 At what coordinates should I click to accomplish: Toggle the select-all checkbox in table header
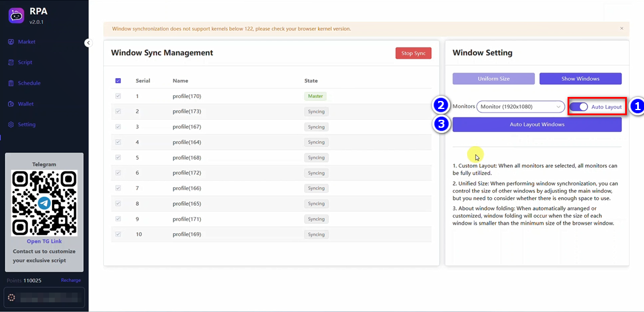point(118,80)
